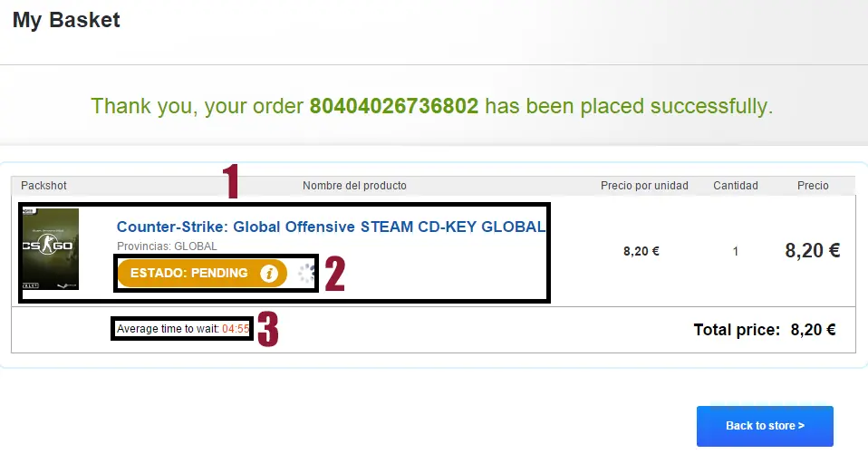The image size is (868, 454).
Task: Click the red 04:55 wait timer
Action: tap(236, 328)
